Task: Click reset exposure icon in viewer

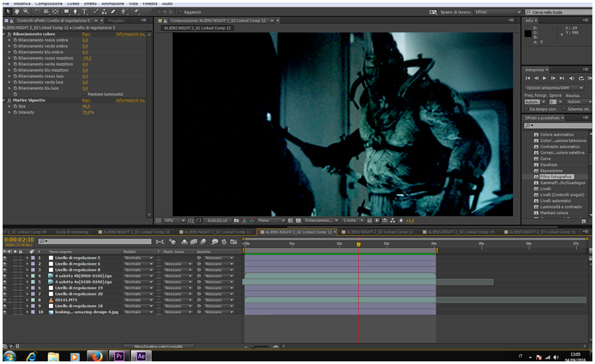Action: (401, 220)
